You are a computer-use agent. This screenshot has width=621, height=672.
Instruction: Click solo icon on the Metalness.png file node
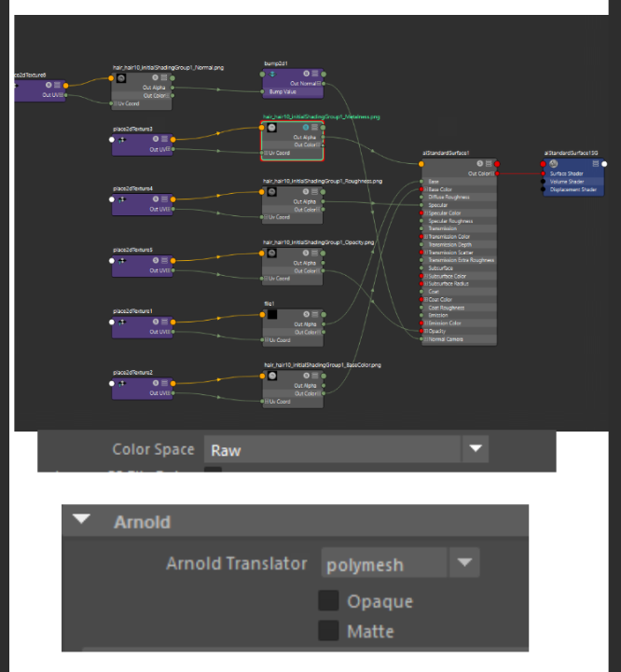[306, 128]
